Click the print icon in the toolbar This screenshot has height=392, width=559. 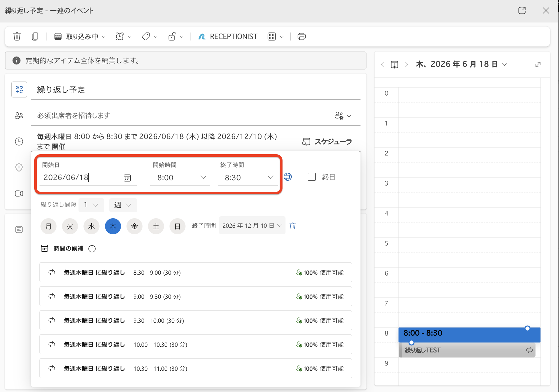[x=301, y=36]
